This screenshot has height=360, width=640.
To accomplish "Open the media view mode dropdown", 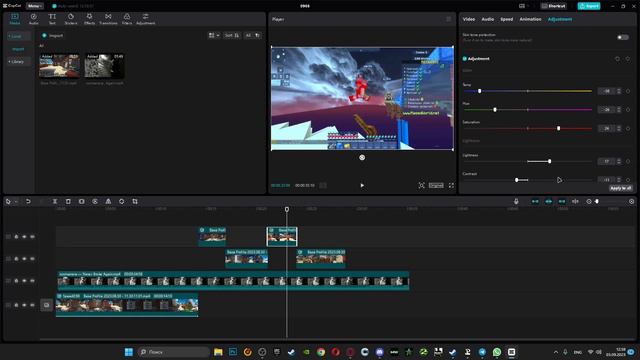I will (x=214, y=36).
